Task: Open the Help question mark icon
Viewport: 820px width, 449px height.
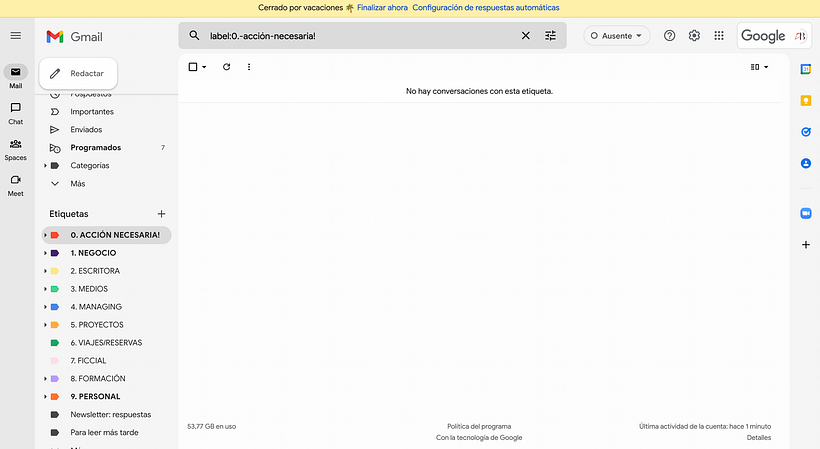Action: (669, 36)
